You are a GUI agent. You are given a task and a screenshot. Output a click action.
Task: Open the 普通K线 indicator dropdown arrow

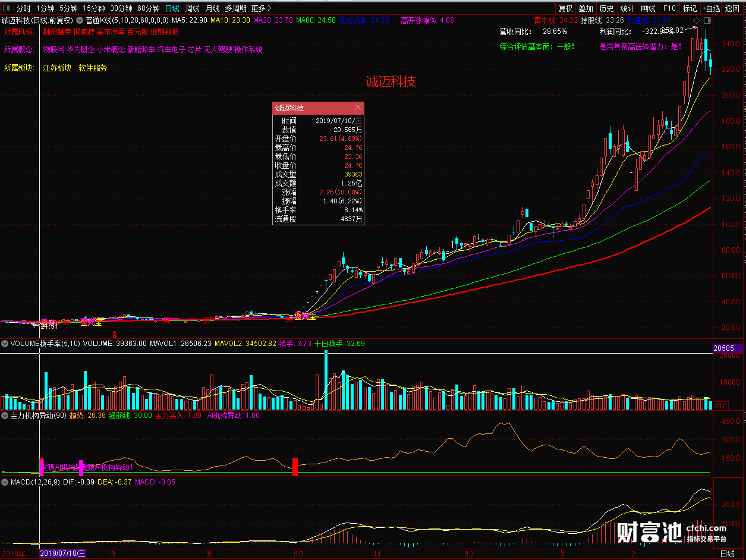point(80,20)
